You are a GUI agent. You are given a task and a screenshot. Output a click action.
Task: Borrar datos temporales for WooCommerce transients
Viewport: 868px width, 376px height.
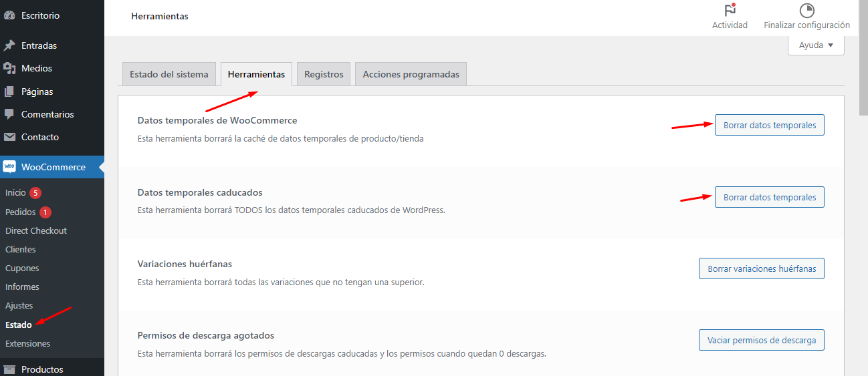point(770,125)
